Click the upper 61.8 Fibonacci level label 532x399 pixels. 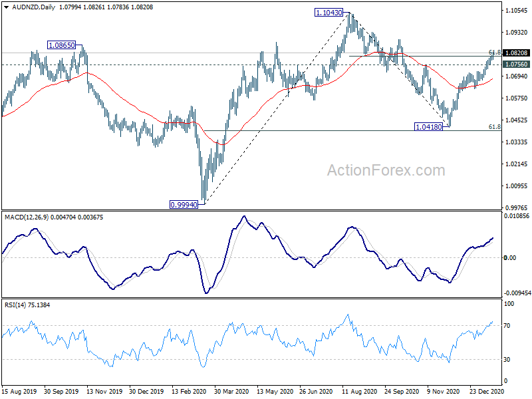[x=495, y=53]
